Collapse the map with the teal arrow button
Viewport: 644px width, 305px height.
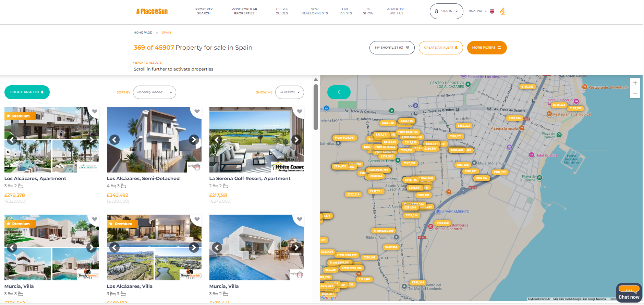[339, 92]
